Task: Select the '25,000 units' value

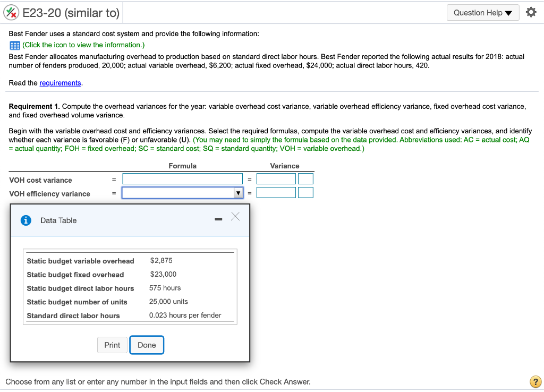Action: click(168, 302)
